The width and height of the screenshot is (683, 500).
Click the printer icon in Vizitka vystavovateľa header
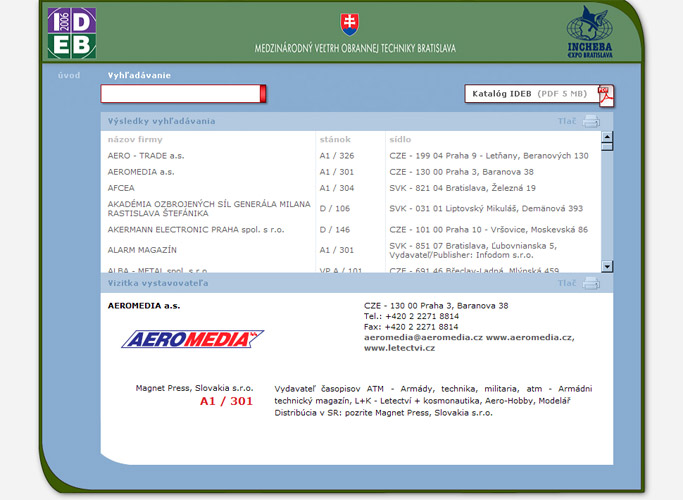tap(591, 284)
